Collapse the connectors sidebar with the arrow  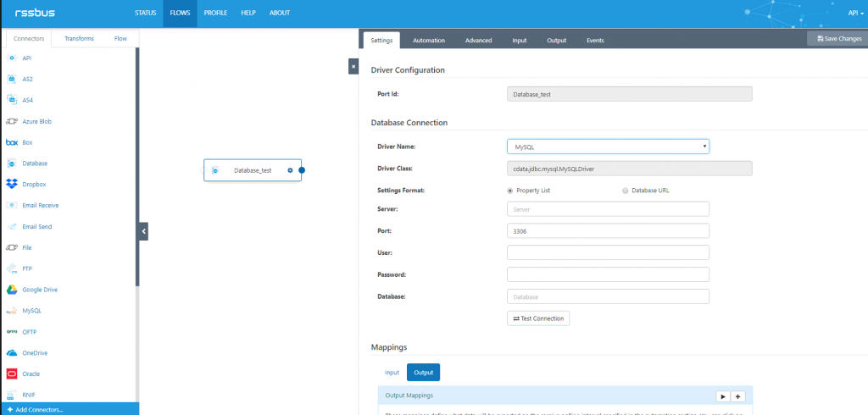click(143, 231)
